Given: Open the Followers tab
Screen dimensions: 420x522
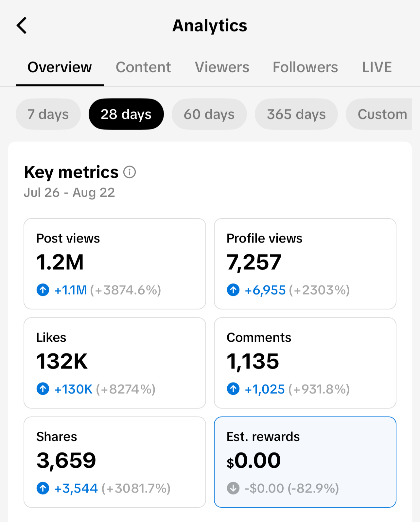Looking at the screenshot, I should click(x=305, y=67).
